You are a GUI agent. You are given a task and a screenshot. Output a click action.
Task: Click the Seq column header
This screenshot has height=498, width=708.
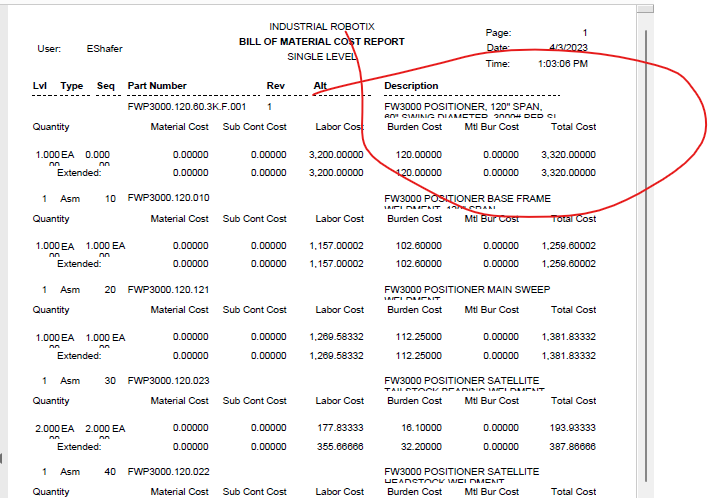pos(106,86)
